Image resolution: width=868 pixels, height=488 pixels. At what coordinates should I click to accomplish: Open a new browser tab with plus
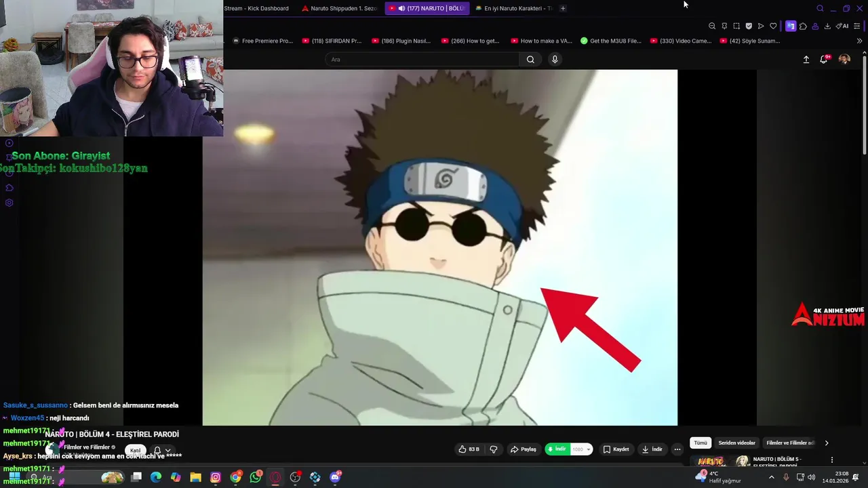pos(563,8)
